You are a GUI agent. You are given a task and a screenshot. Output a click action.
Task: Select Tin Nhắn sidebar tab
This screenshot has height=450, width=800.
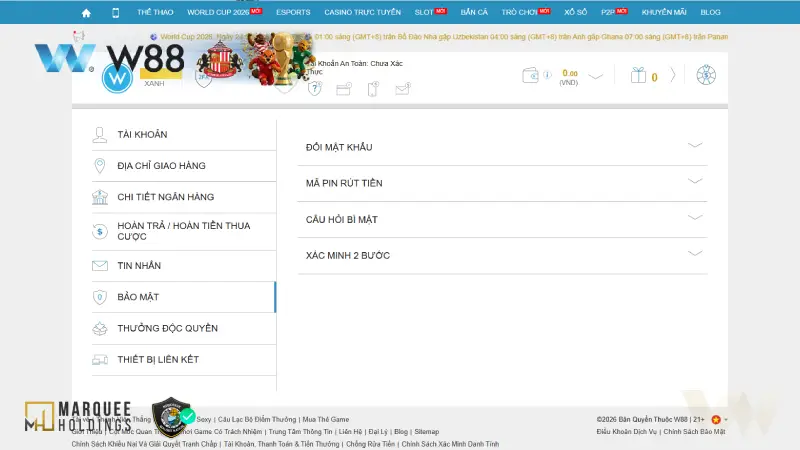pyautogui.click(x=184, y=266)
